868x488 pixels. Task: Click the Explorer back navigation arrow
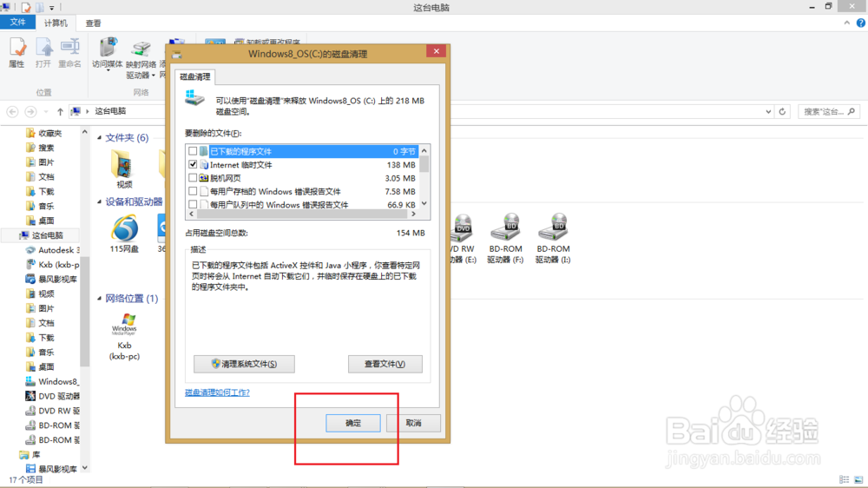12,112
